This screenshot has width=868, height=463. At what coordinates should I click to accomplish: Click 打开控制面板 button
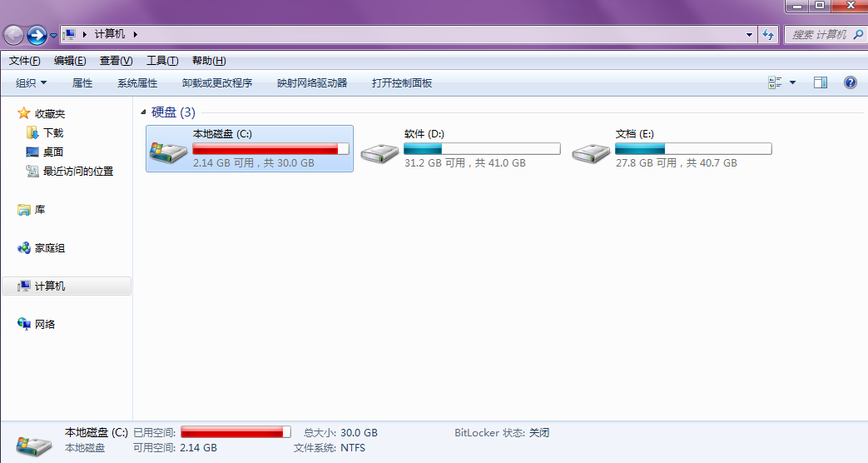click(x=402, y=83)
